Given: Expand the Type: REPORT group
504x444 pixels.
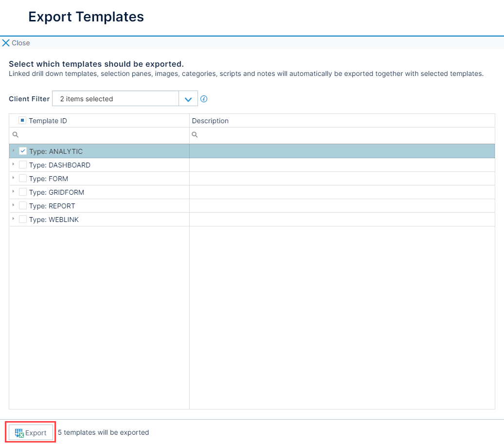Looking at the screenshot, I should 13,205.
